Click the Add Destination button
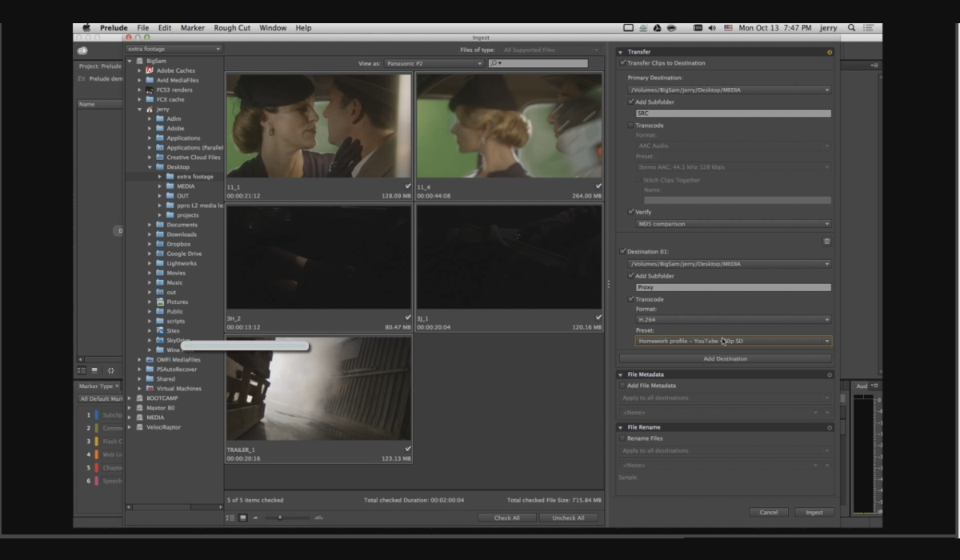 pyautogui.click(x=726, y=358)
